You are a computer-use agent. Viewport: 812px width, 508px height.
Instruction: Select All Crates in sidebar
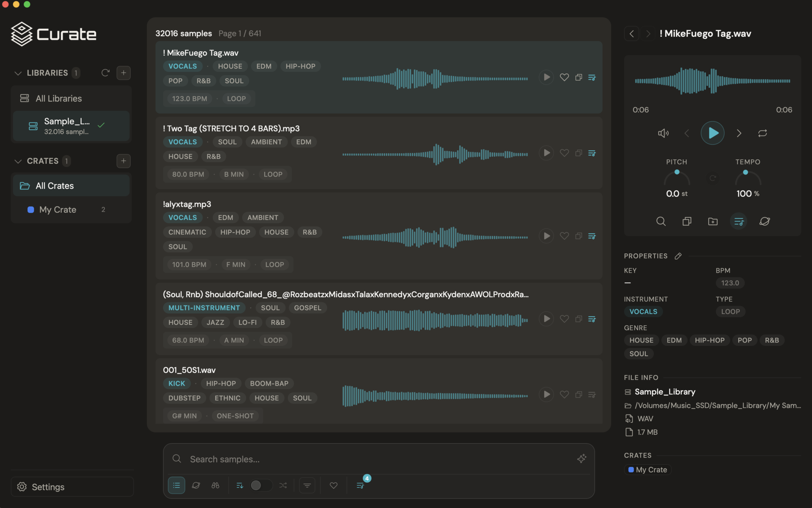(x=71, y=186)
